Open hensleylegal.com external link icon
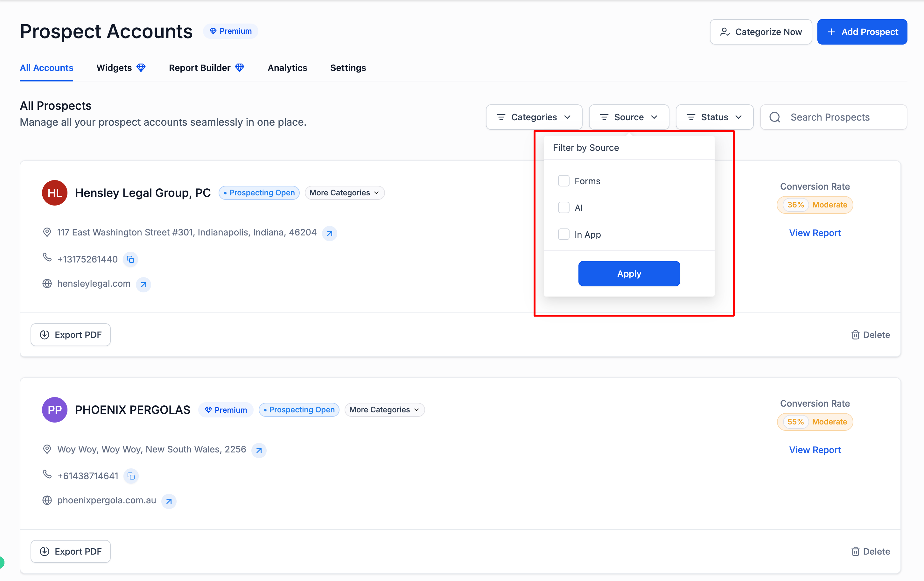Screen dimensions: 924x581 pos(143,284)
